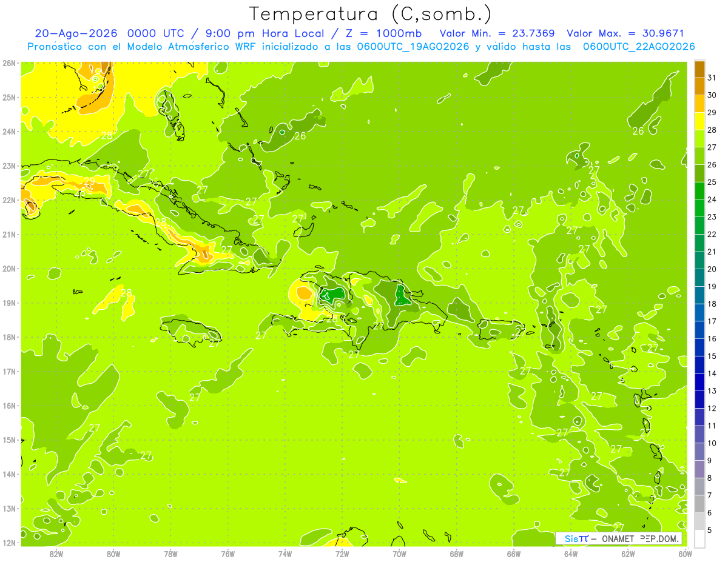Click the "22N" latitude axis label
This screenshot has height=562, width=728.
pyautogui.click(x=9, y=200)
